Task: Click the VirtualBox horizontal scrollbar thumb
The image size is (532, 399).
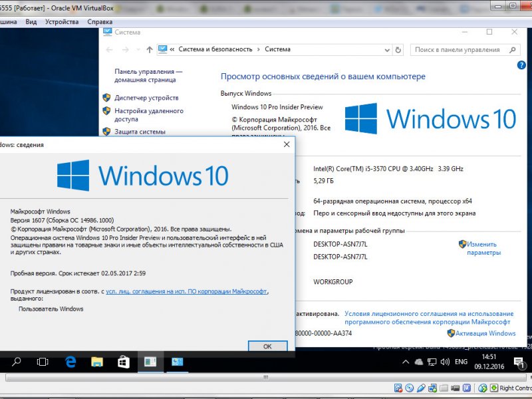Action: [x=266, y=377]
